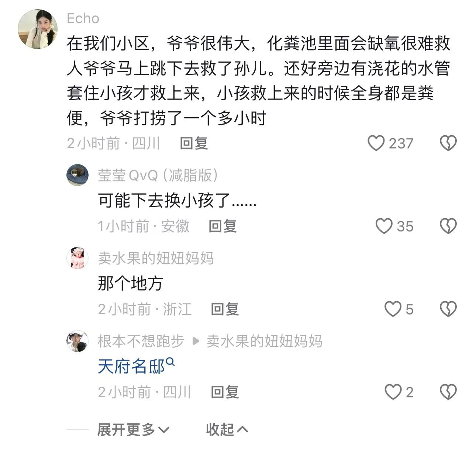
Task: Like Echo's comment with 237 likes
Action: (x=376, y=143)
